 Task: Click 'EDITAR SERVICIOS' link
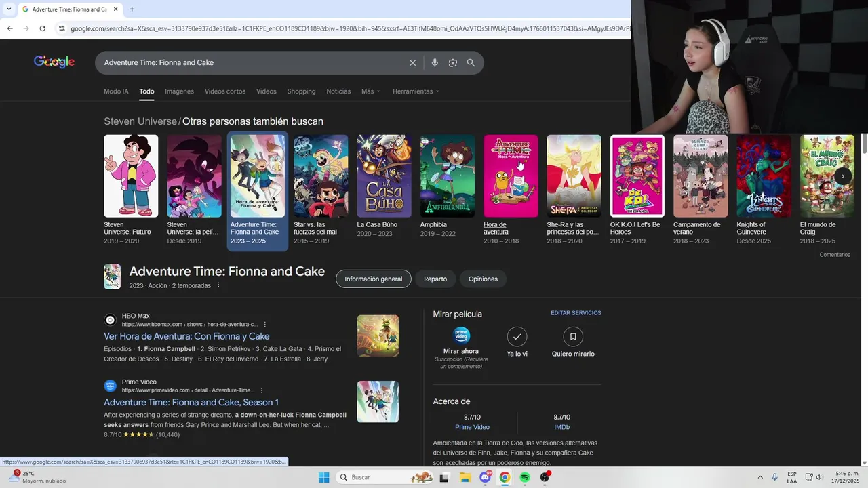[576, 313]
